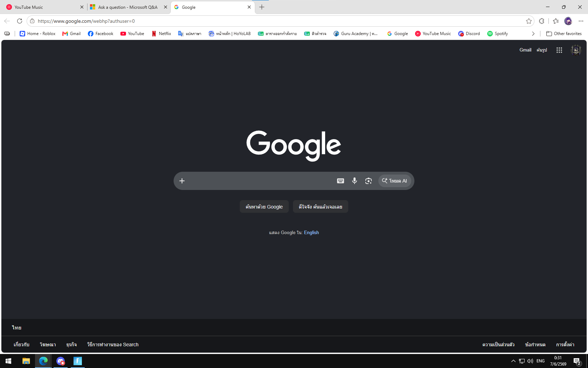Open the Guru Academy bookmark

pos(356,34)
